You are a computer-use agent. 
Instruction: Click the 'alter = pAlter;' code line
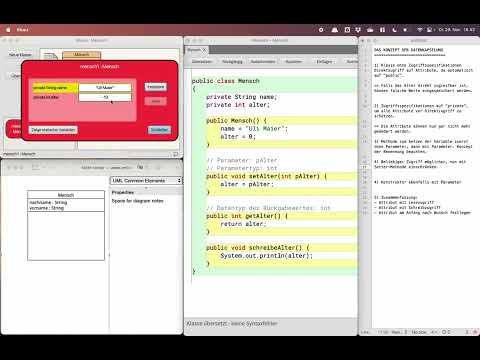point(247,184)
